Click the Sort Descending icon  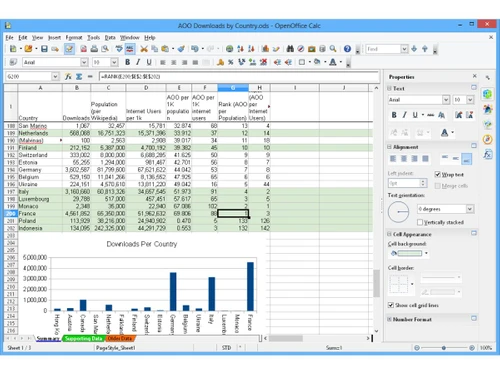(x=251, y=49)
